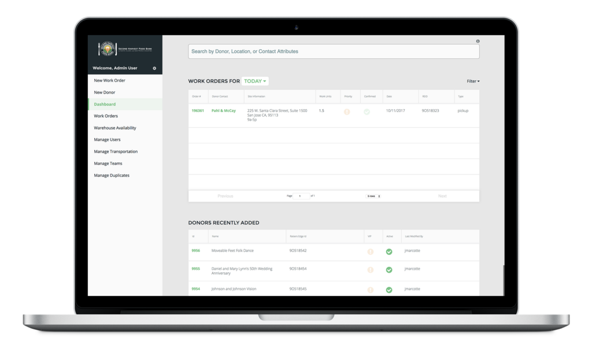The width and height of the screenshot is (592, 364).
Task: Go to Warehouse Availability in sidebar
Action: (x=115, y=128)
